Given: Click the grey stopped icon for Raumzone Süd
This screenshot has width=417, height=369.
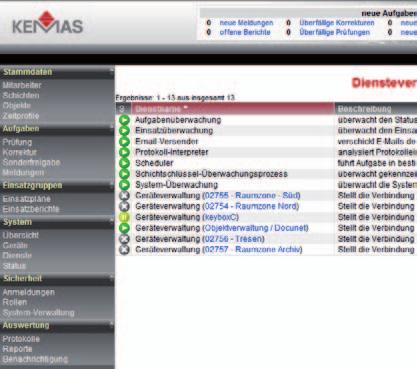Looking at the screenshot, I should [x=124, y=195].
